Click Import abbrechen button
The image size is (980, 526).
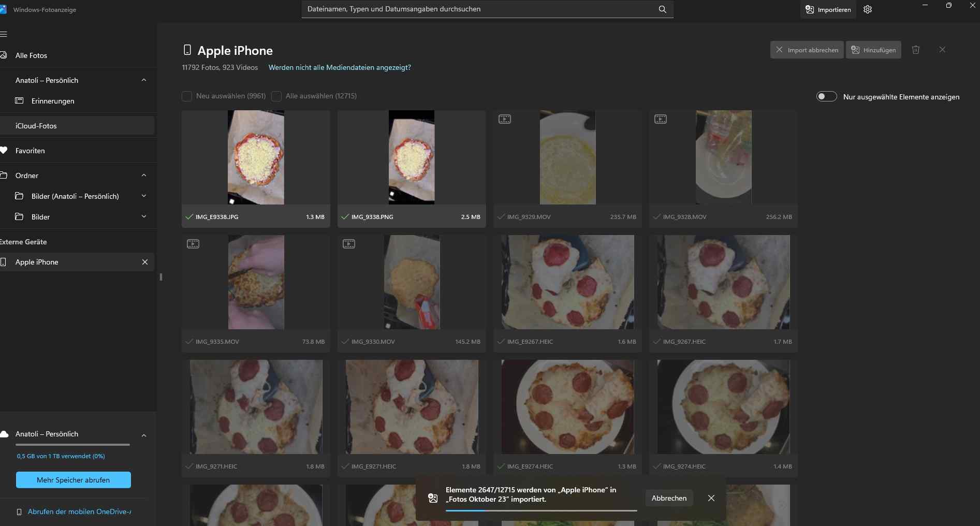pyautogui.click(x=807, y=50)
